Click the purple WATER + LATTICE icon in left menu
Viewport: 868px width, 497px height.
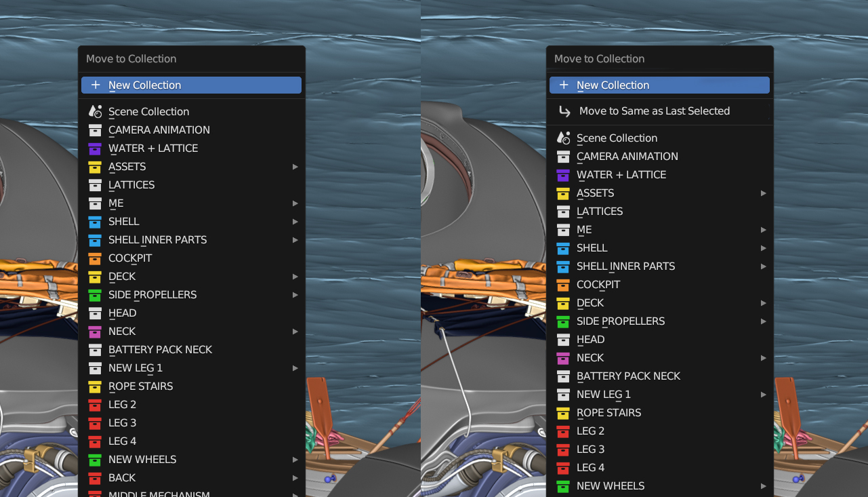tap(95, 148)
